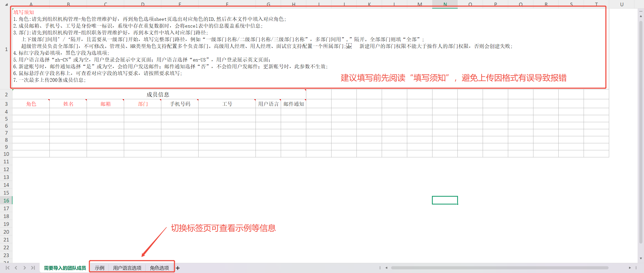Screen dimensions: 644x273
Task: Switch to the 角色选项 sheet tab
Action: [x=159, y=268]
